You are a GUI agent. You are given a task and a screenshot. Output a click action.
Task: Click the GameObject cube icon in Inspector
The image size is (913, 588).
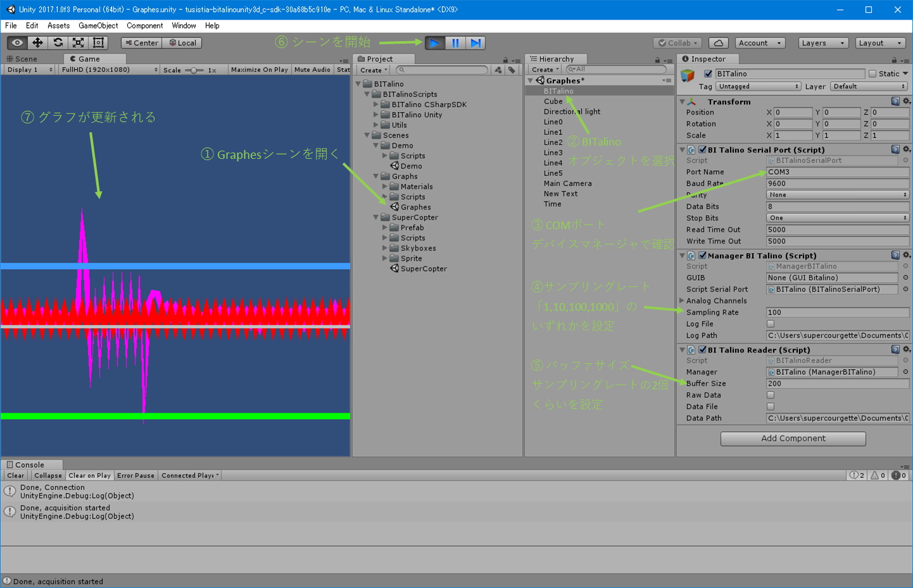pyautogui.click(x=688, y=76)
